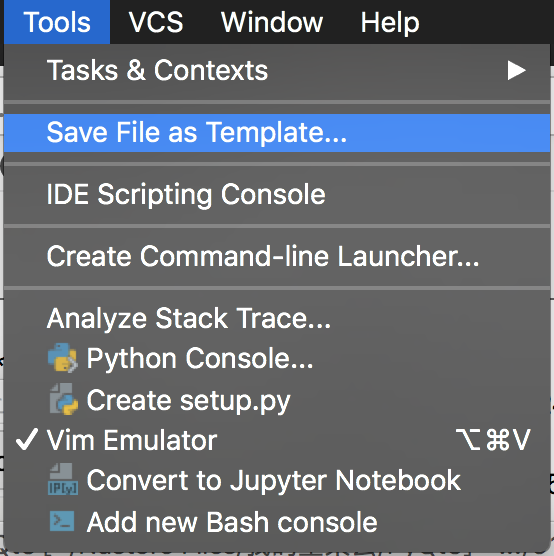Open the Help menu

(390, 23)
